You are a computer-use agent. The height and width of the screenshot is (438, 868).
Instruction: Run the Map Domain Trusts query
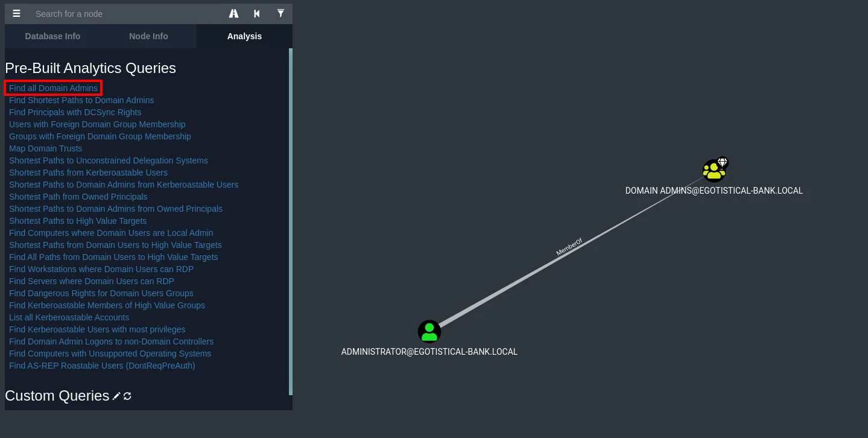[x=45, y=148]
